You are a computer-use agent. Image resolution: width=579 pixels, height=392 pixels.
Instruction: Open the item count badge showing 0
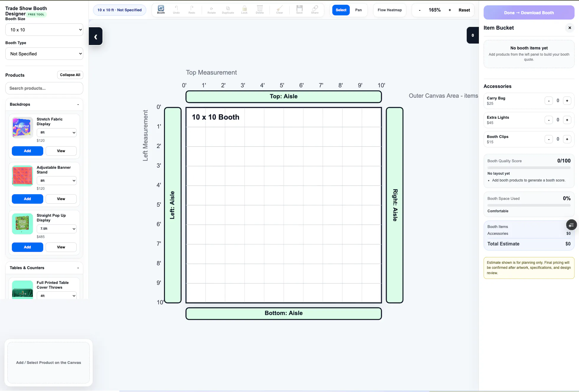pyautogui.click(x=473, y=35)
